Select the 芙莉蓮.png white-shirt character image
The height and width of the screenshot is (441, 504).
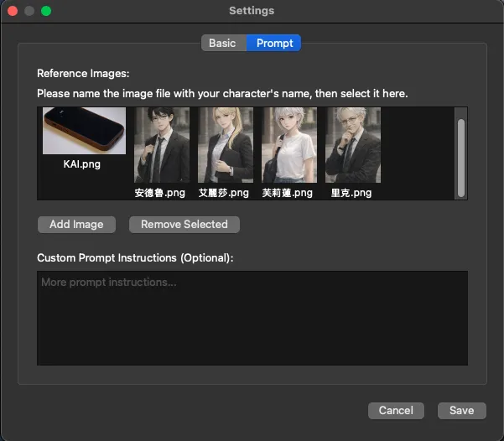click(288, 144)
